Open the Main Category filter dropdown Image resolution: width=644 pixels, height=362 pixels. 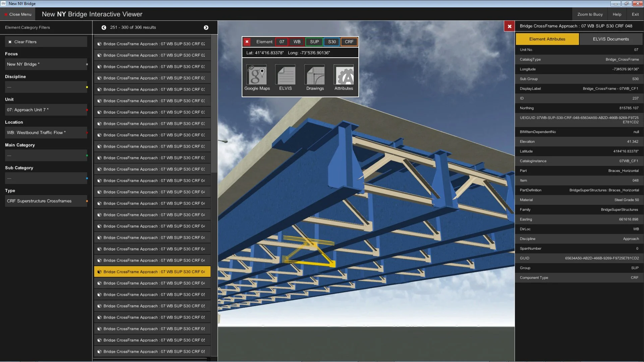[x=46, y=156]
